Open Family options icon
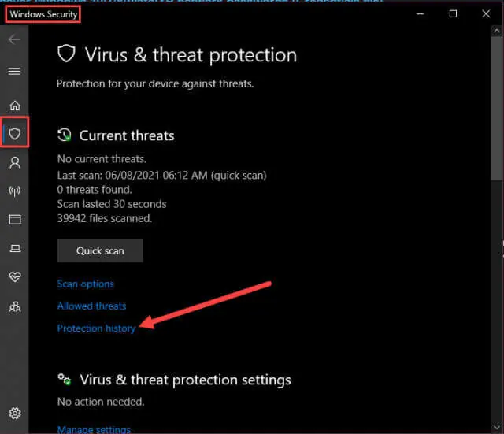 click(15, 306)
